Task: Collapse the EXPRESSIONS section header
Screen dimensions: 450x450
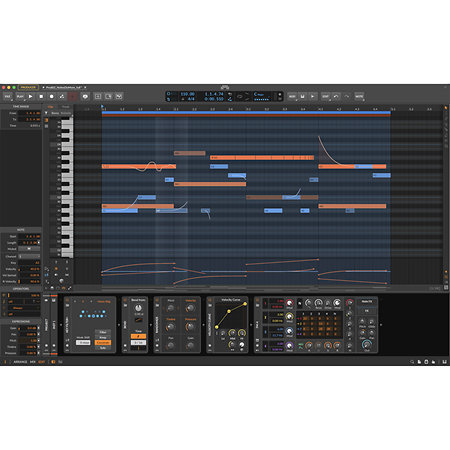Action: (21, 321)
